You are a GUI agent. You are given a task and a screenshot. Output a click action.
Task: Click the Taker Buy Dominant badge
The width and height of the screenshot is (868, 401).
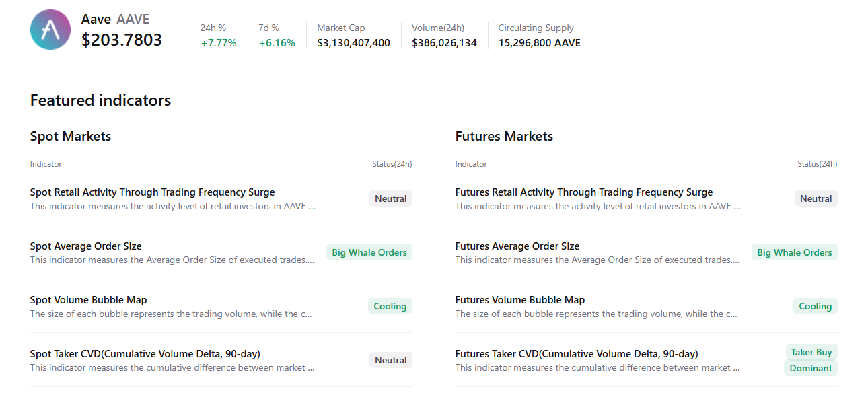click(811, 360)
